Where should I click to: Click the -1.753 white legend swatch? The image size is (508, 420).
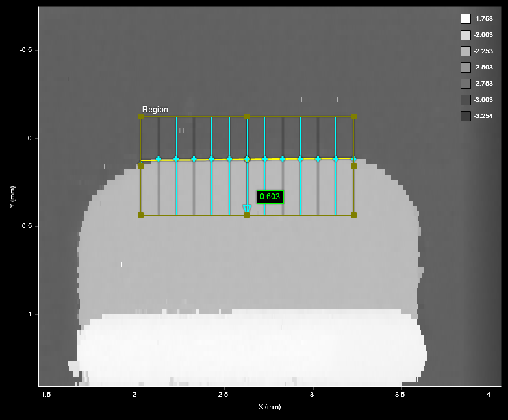pyautogui.click(x=466, y=19)
